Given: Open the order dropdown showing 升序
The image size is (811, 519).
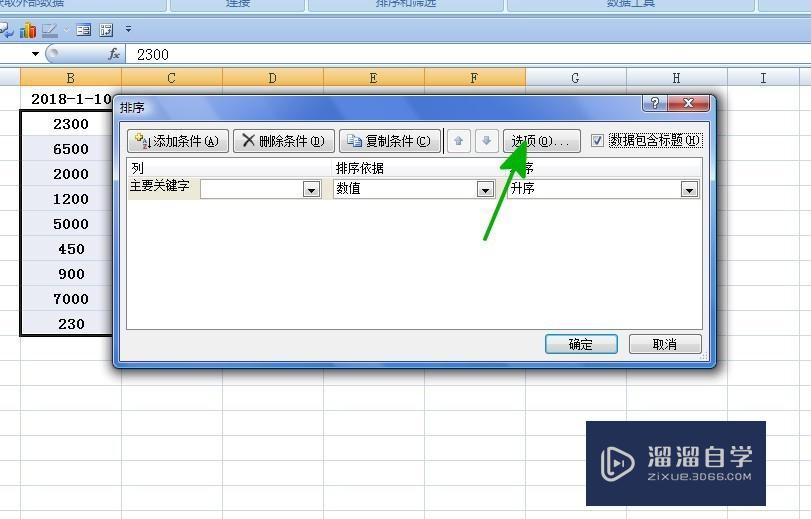Looking at the screenshot, I should click(689, 190).
